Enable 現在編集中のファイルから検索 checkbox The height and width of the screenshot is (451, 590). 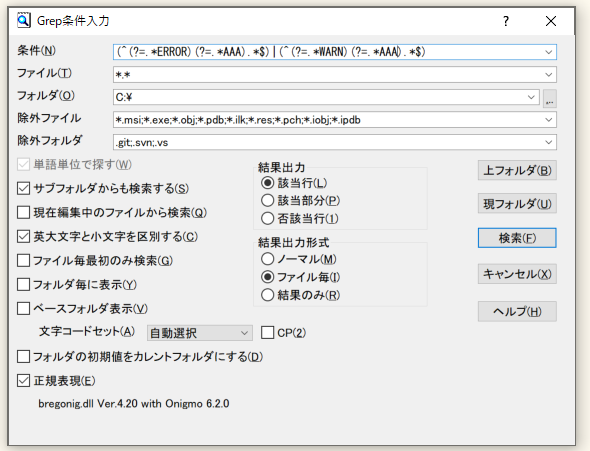pos(23,213)
